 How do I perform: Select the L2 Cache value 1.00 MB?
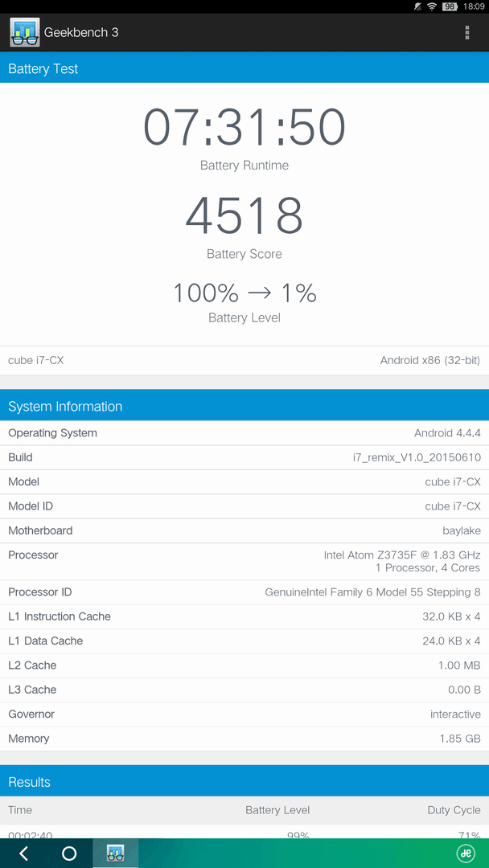460,665
